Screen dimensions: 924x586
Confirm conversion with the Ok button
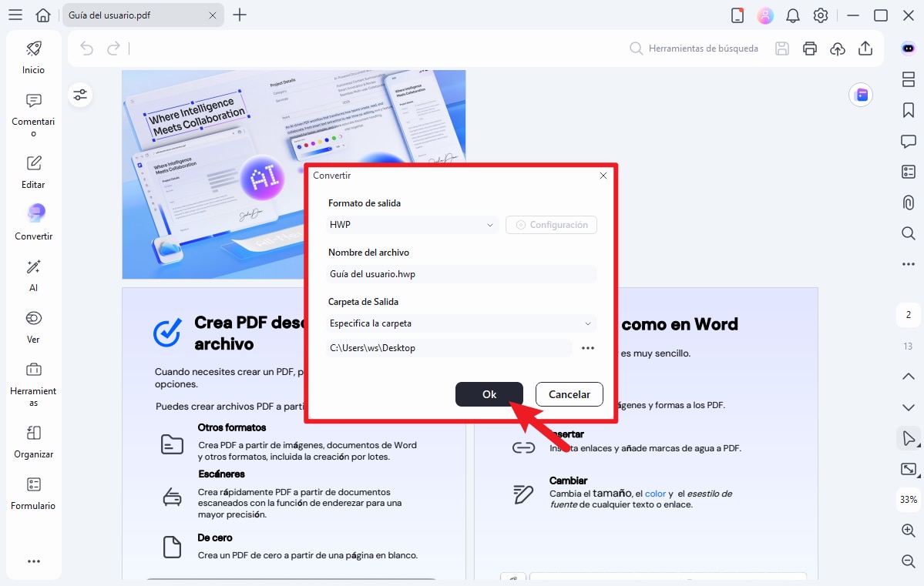tap(489, 393)
